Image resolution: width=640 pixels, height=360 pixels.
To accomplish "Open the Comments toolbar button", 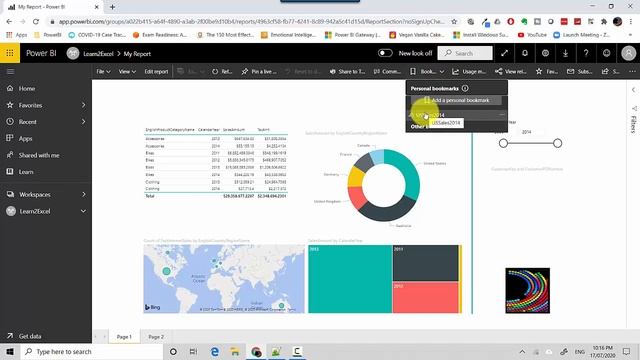I will (387, 71).
